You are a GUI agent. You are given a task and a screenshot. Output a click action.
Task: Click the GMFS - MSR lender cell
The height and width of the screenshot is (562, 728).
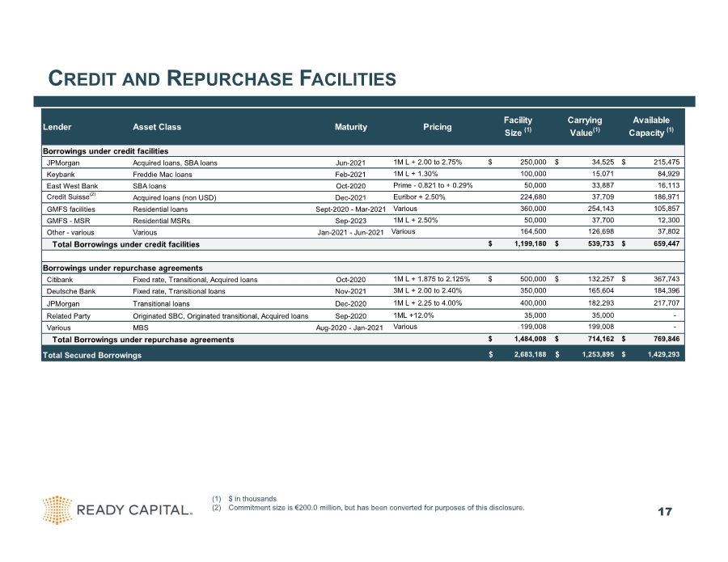(x=68, y=221)
